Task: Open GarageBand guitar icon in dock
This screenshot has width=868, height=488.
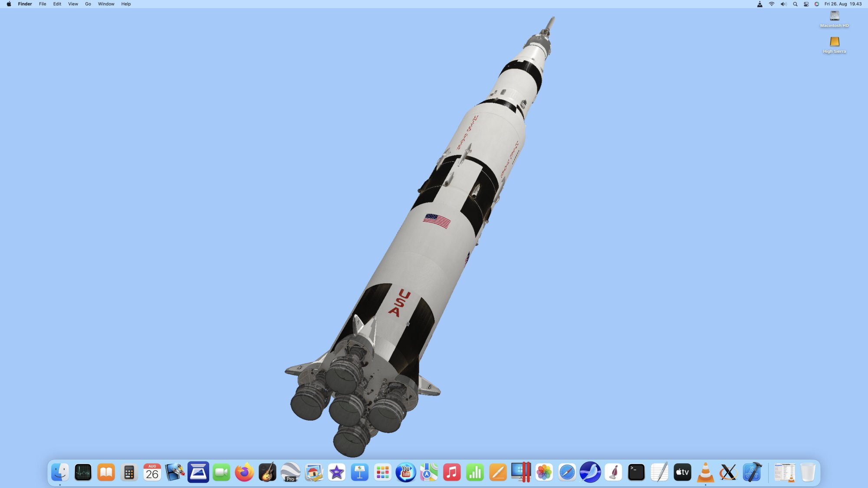Action: point(267,472)
